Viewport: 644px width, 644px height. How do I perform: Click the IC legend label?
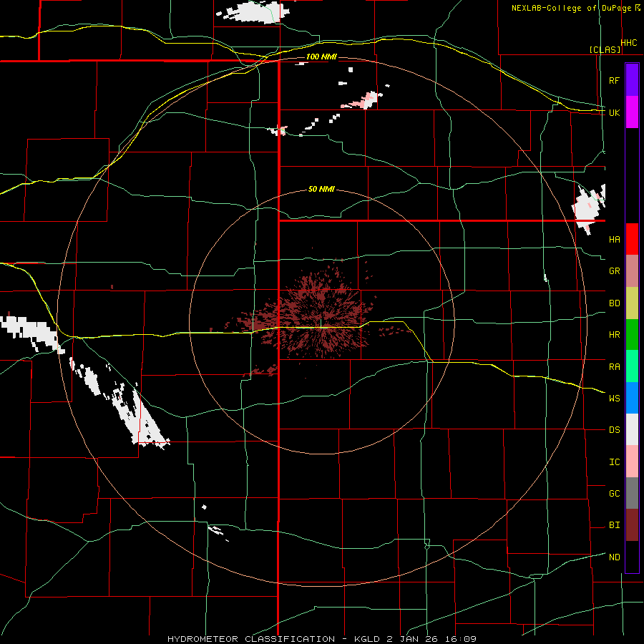614,462
